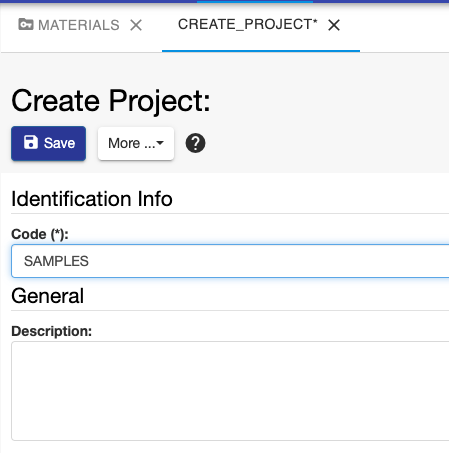
Task: Save the new project
Action: [49, 143]
